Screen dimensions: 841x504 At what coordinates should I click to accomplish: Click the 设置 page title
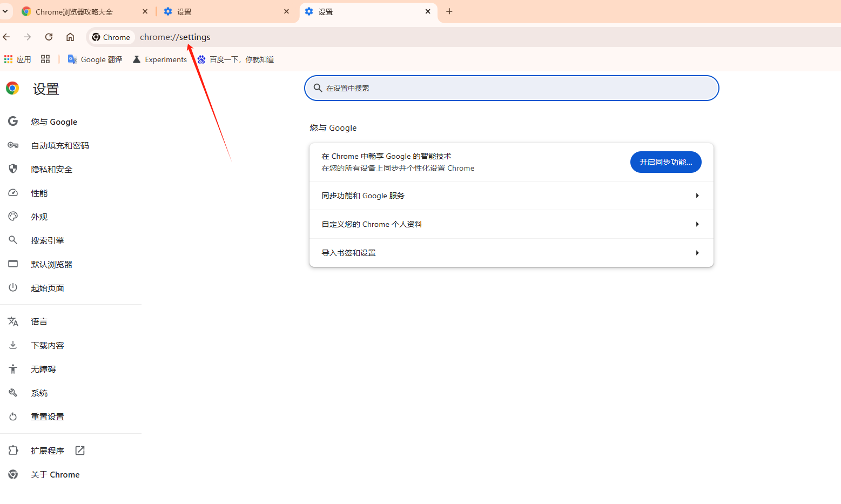click(46, 89)
